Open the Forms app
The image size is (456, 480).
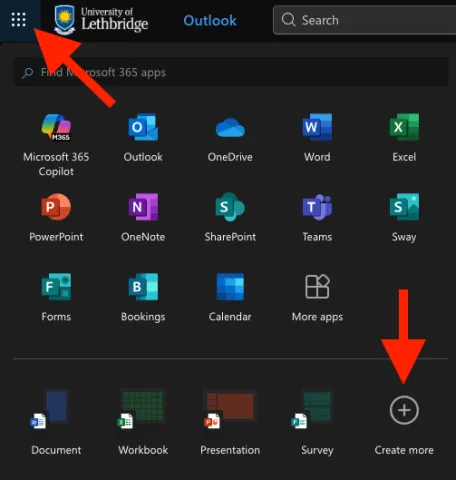[56, 298]
